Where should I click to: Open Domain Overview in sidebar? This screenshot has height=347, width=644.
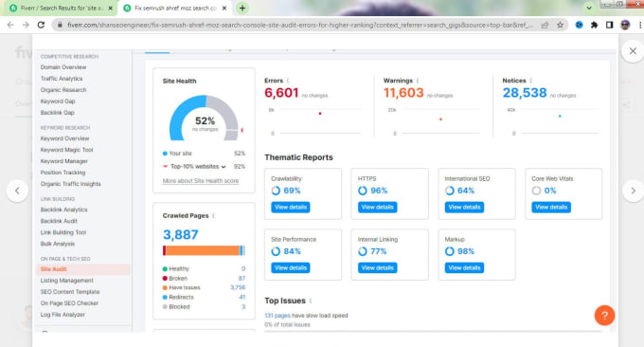point(63,67)
